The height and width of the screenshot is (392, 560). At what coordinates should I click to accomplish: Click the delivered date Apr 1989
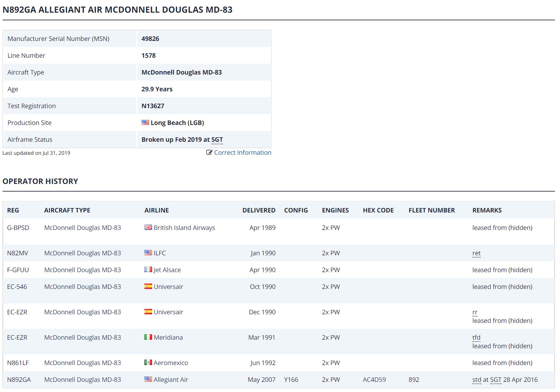point(263,228)
